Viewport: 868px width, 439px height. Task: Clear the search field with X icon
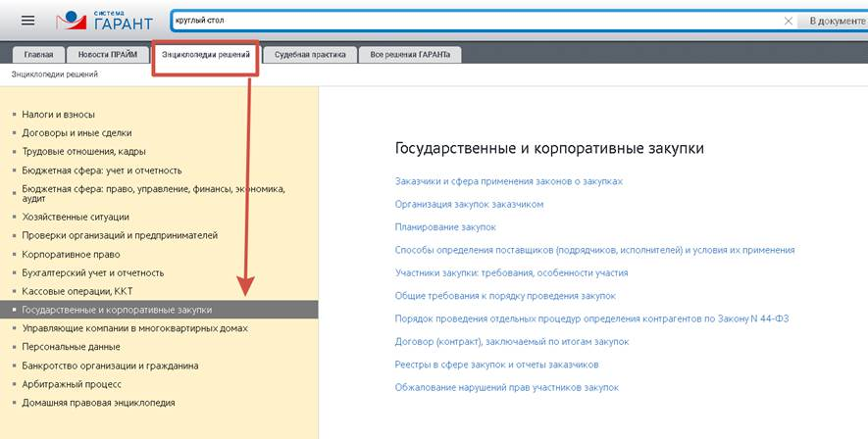[789, 21]
